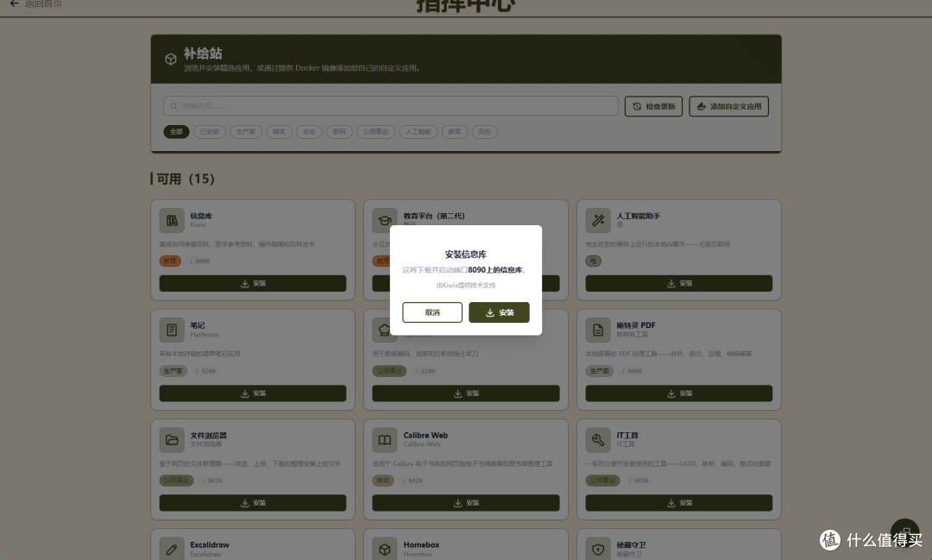This screenshot has height=560, width=932.
Task: Click the 人工智能助手 magic wand icon
Action: point(598,221)
